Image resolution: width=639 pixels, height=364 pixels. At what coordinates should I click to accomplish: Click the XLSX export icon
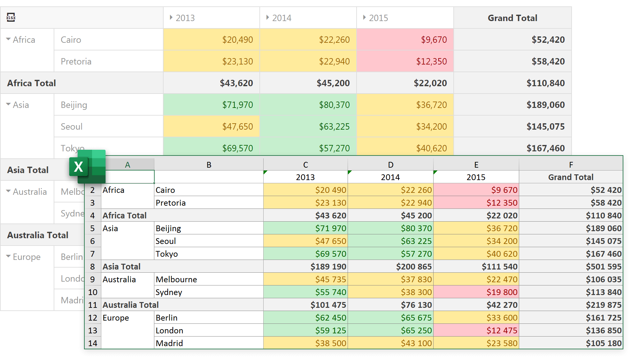(x=11, y=17)
